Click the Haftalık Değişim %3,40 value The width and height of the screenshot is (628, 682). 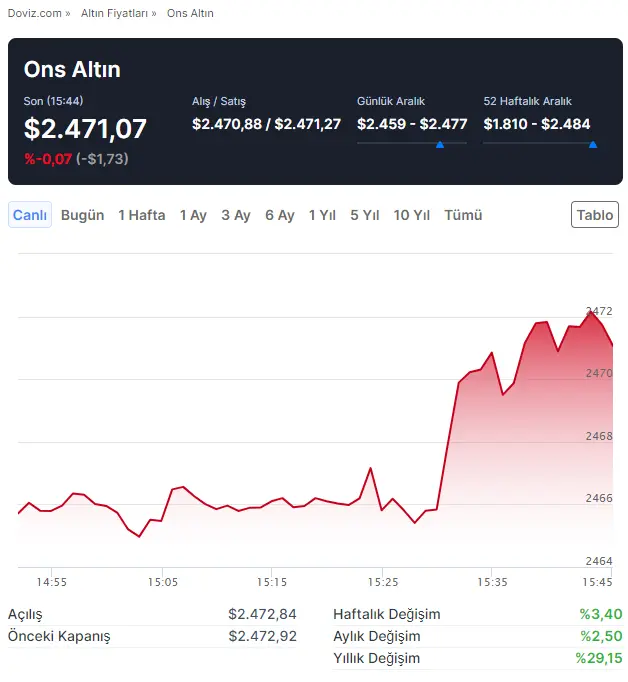[601, 614]
